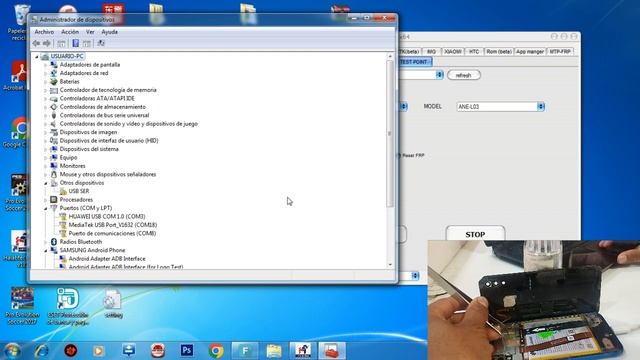This screenshot has height=360, width=640.
Task: Switch to the Rom (beta) tab
Action: 499,51
